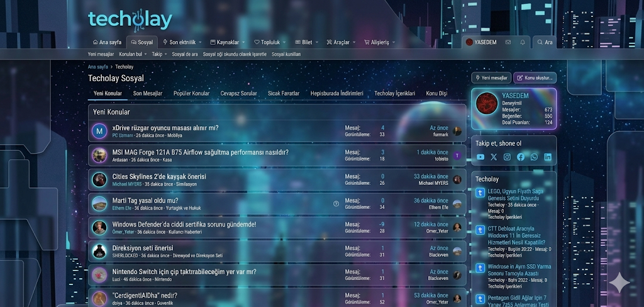The image size is (644, 307).
Task: Expand the Topluluk dropdown arrow
Action: pyautogui.click(x=284, y=42)
